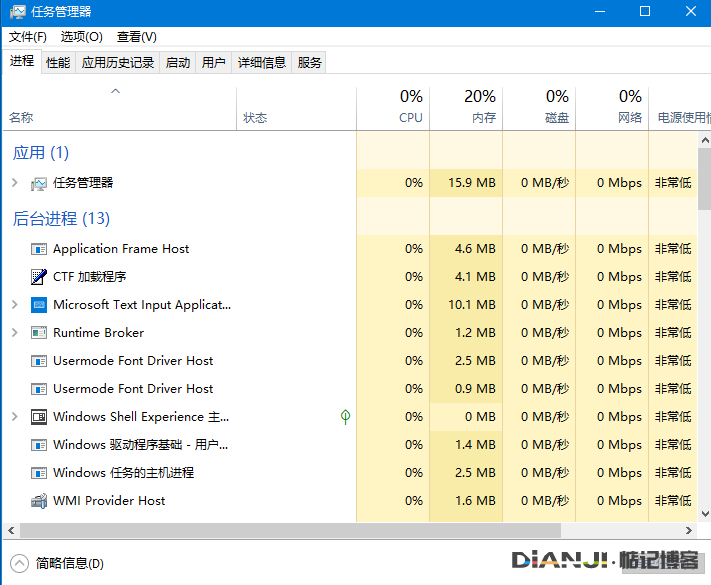
Task: Open the 查看(V) menu
Action: pyautogui.click(x=137, y=37)
